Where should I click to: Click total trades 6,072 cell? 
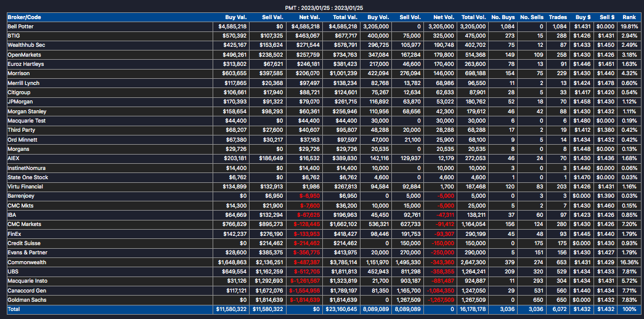[x=560, y=309]
